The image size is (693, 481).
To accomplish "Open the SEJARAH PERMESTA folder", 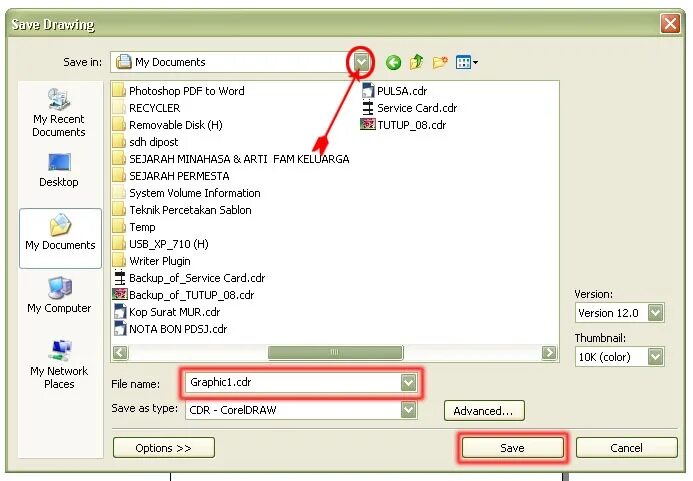I will tap(171, 176).
